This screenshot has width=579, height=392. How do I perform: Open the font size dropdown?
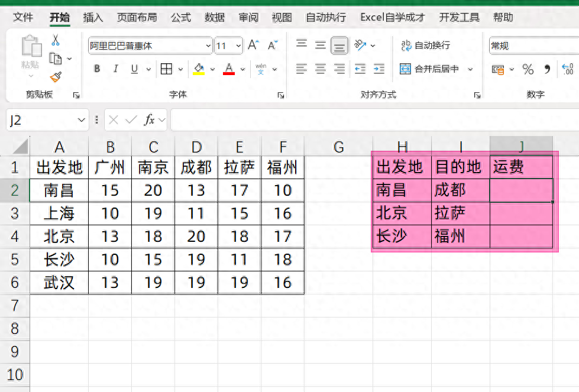(x=238, y=46)
